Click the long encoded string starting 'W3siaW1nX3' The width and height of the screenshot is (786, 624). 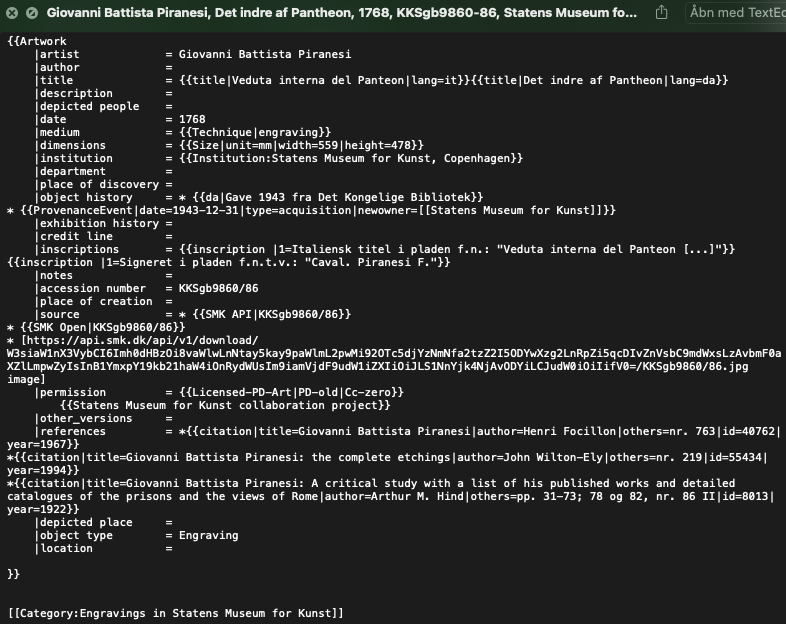(394, 354)
